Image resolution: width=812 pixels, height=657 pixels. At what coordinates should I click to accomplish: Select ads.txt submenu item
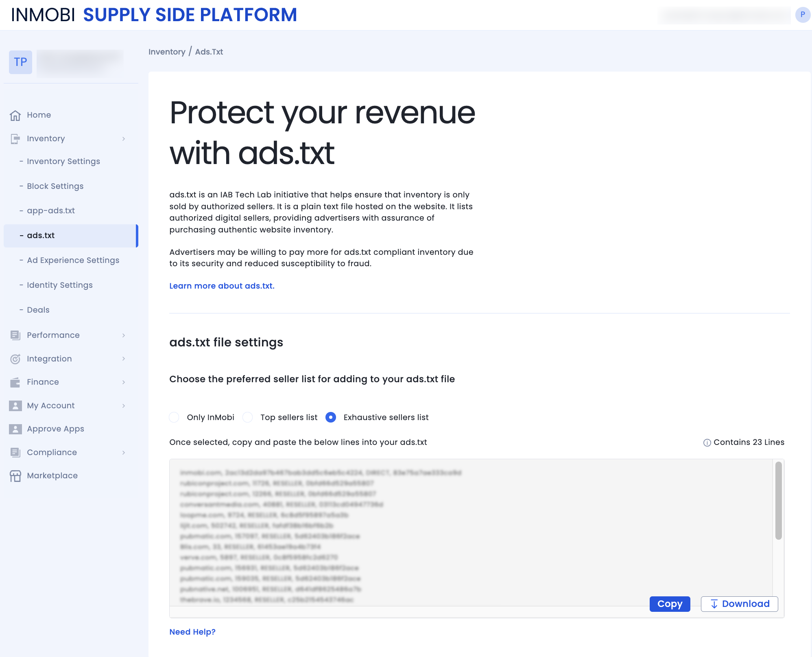coord(71,236)
